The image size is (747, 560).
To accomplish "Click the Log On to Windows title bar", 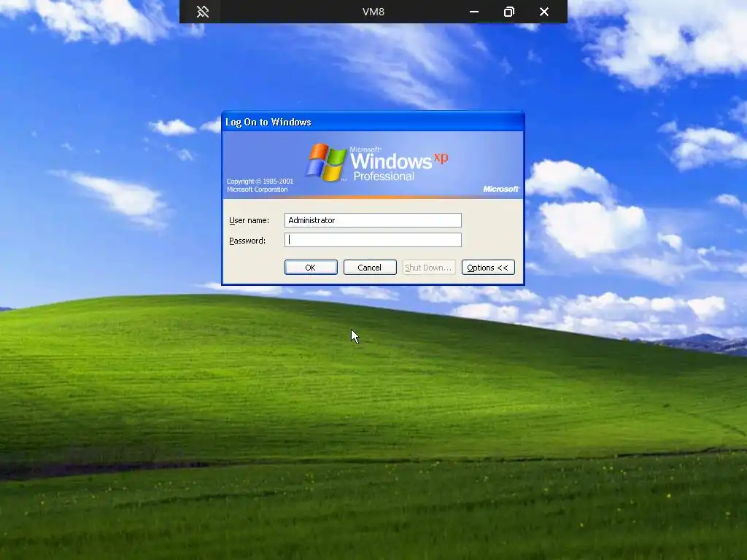I will (x=373, y=122).
